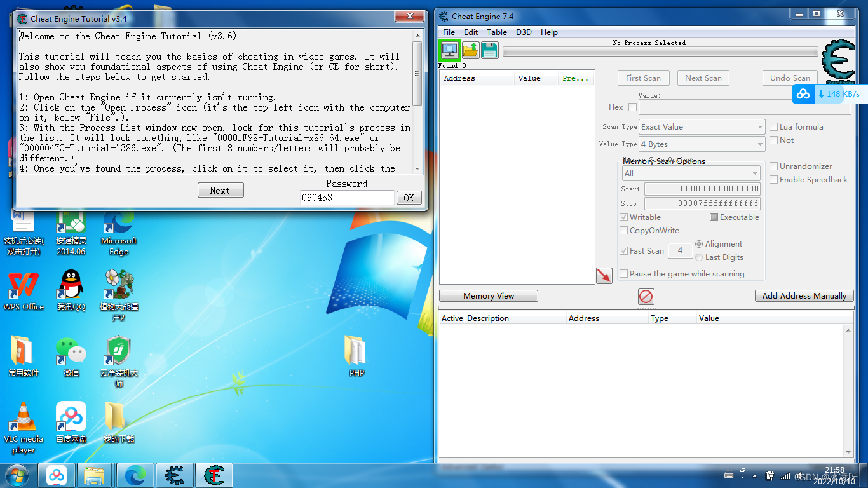
Task: Click the Next Scan button
Action: coord(703,78)
